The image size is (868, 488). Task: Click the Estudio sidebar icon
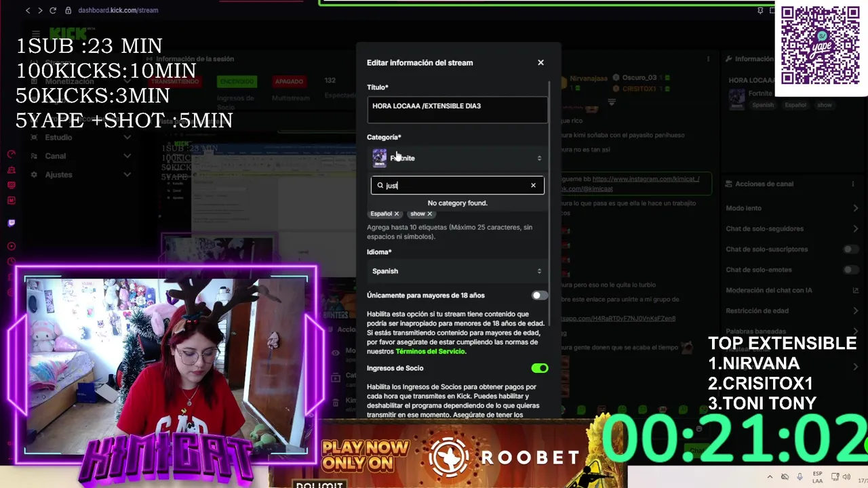pos(35,138)
